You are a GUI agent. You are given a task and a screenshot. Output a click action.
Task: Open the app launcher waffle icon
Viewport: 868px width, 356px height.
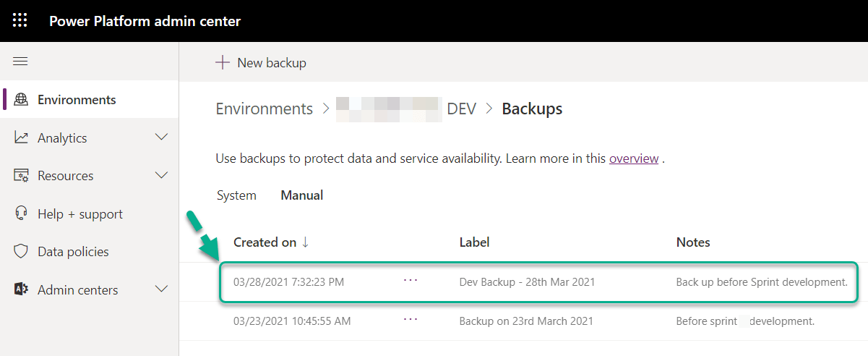click(x=20, y=20)
